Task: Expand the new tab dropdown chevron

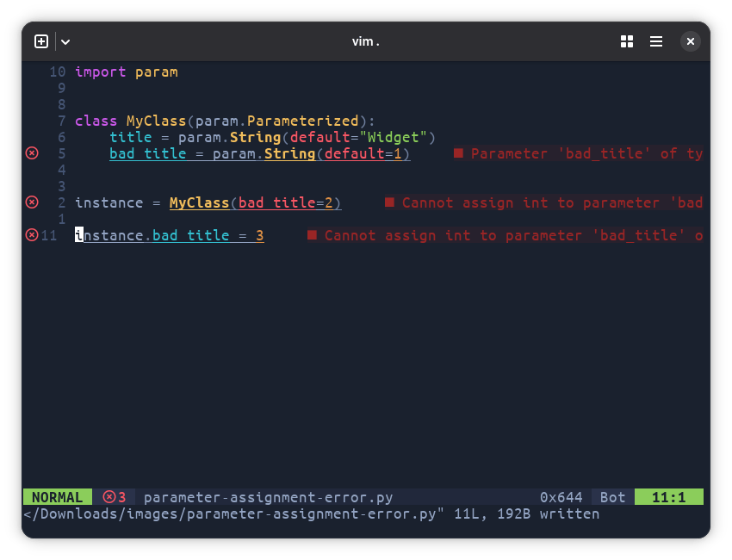Action: [65, 42]
